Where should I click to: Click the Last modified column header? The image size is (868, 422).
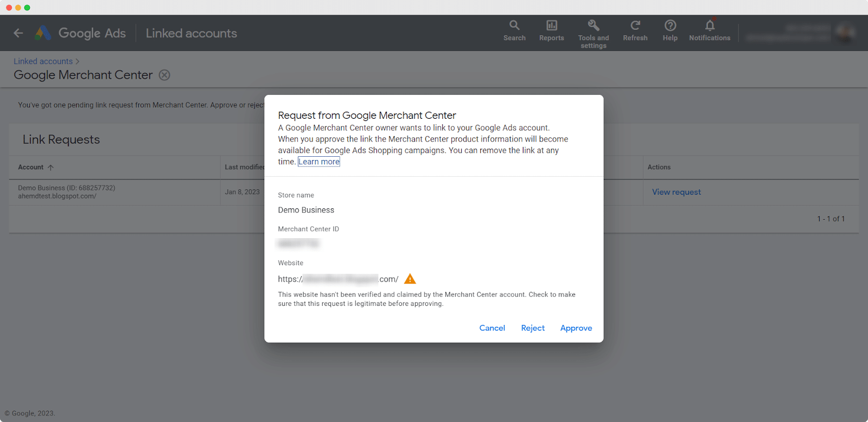point(244,167)
